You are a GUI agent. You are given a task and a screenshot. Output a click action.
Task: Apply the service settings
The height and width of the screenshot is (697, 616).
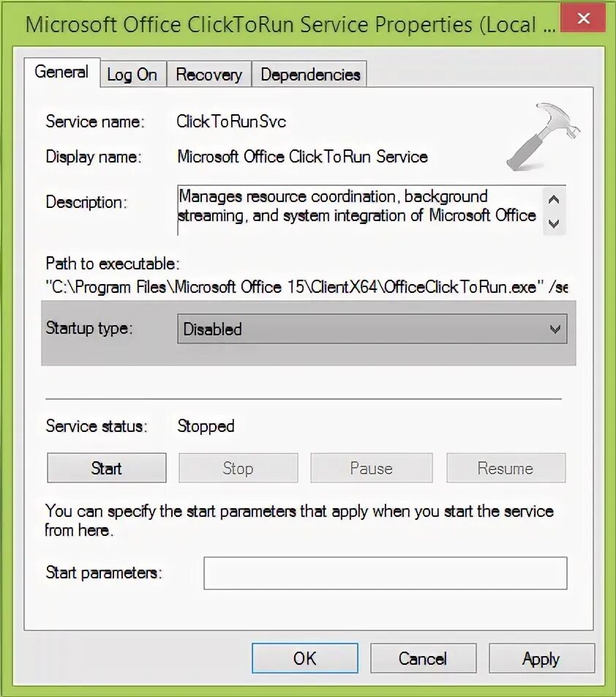point(541,658)
